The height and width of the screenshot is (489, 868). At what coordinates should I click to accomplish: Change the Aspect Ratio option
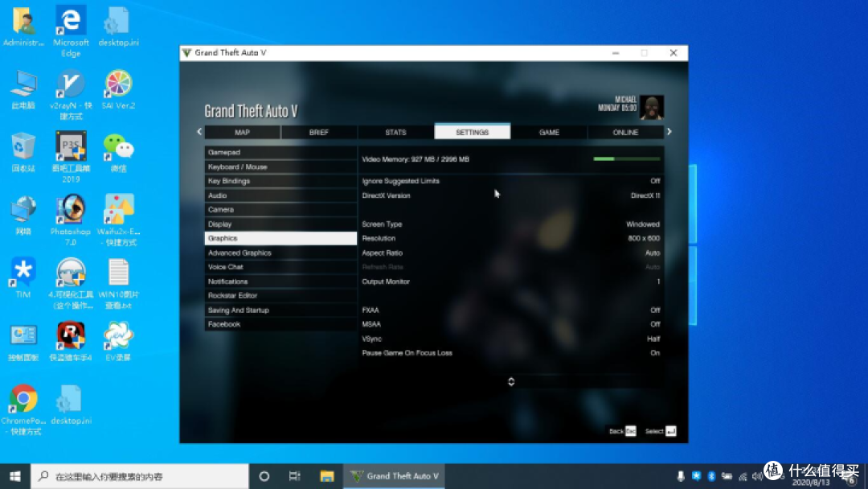[x=510, y=253]
